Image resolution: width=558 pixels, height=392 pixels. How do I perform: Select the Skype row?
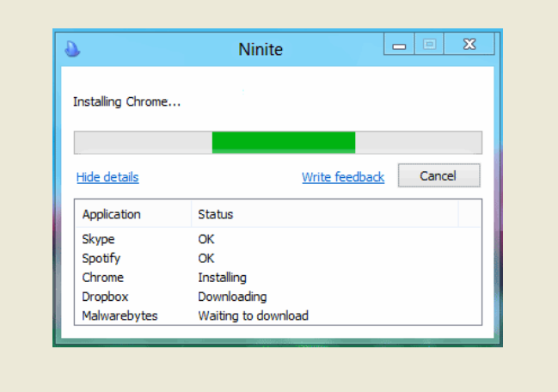pyautogui.click(x=98, y=239)
